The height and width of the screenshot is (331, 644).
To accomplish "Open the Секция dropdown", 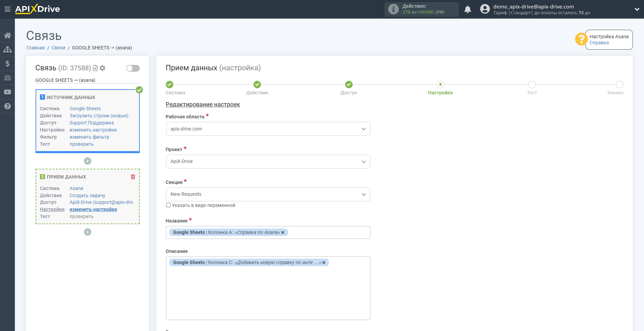I will point(268,194).
